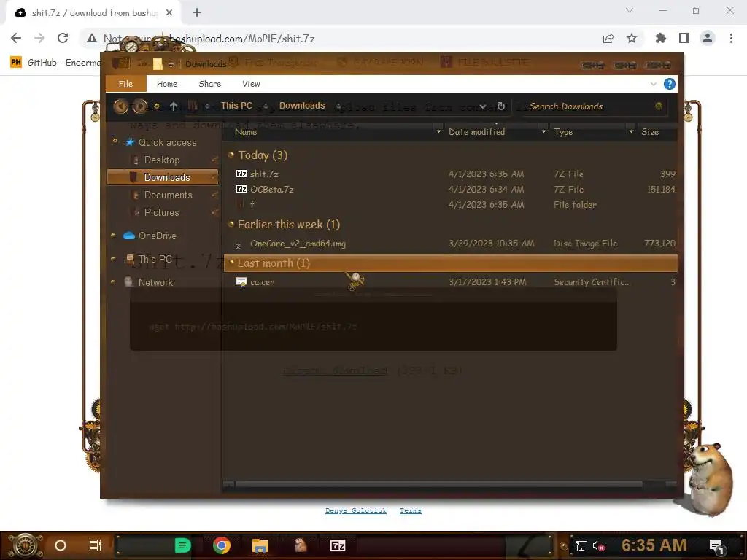Screen dimensions: 747x560
Task: Open the Name column filter dropdown
Action: click(438, 131)
